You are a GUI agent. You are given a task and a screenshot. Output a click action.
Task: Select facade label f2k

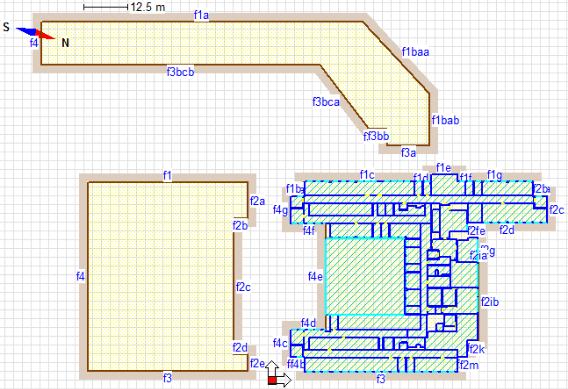[x=476, y=349]
